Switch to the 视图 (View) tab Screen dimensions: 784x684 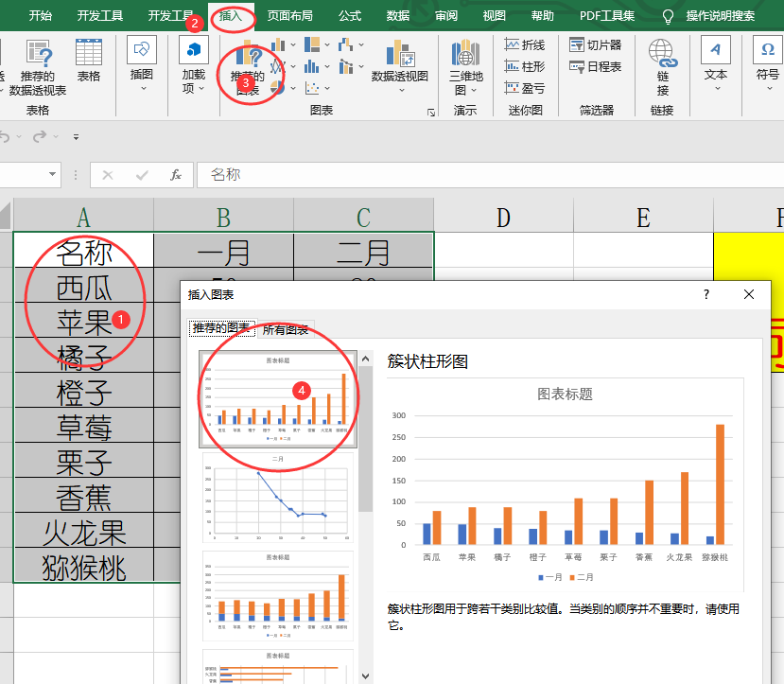click(494, 16)
